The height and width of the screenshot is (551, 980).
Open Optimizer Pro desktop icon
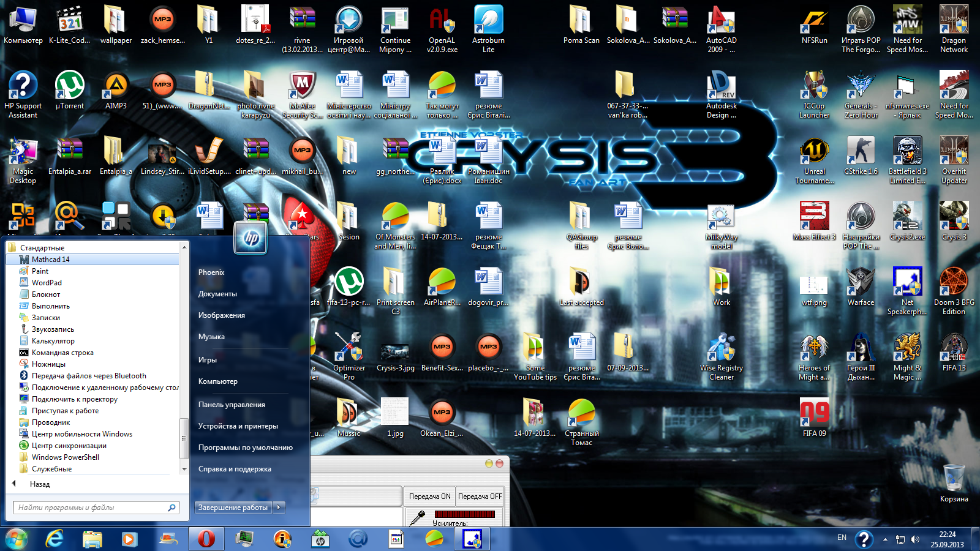[349, 356]
